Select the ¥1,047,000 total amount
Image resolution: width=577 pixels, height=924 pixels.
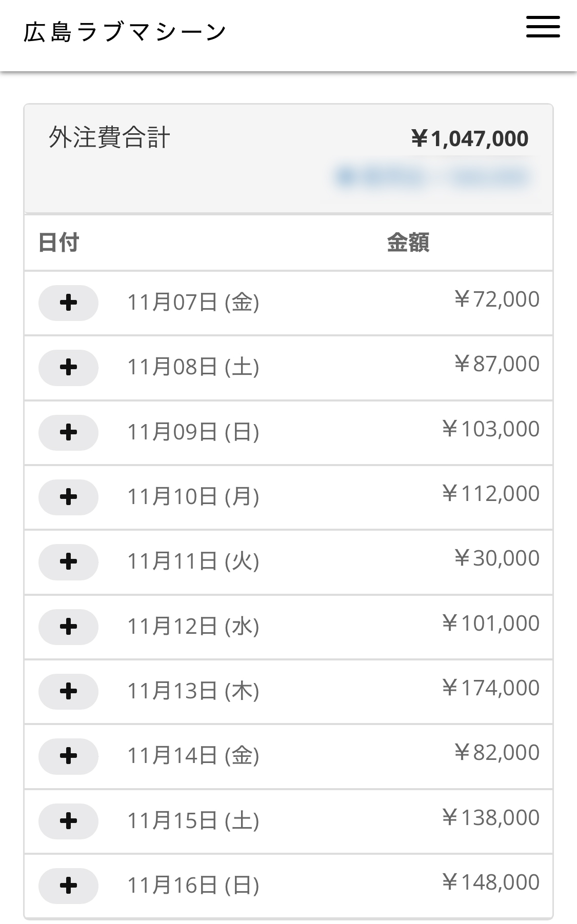click(469, 138)
